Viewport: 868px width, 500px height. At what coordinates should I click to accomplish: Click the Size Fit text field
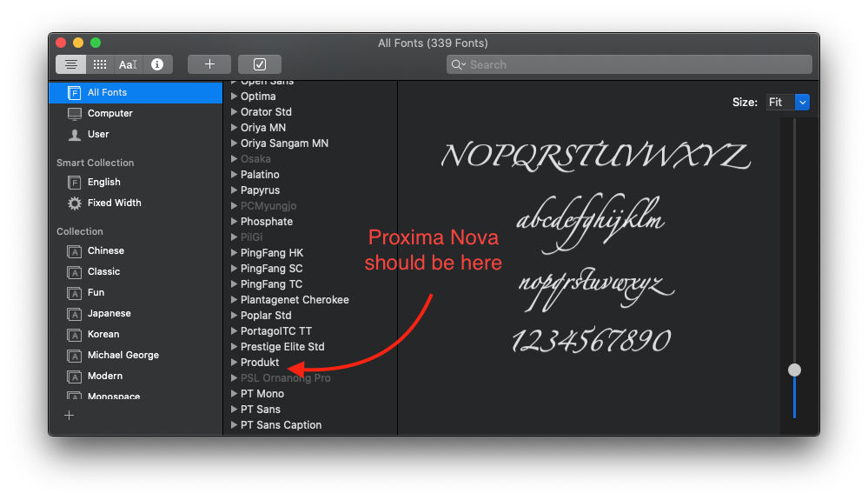point(780,103)
